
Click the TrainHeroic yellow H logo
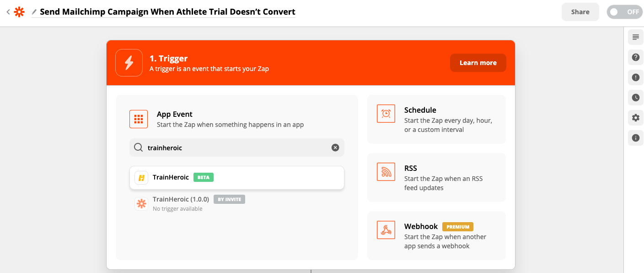141,178
